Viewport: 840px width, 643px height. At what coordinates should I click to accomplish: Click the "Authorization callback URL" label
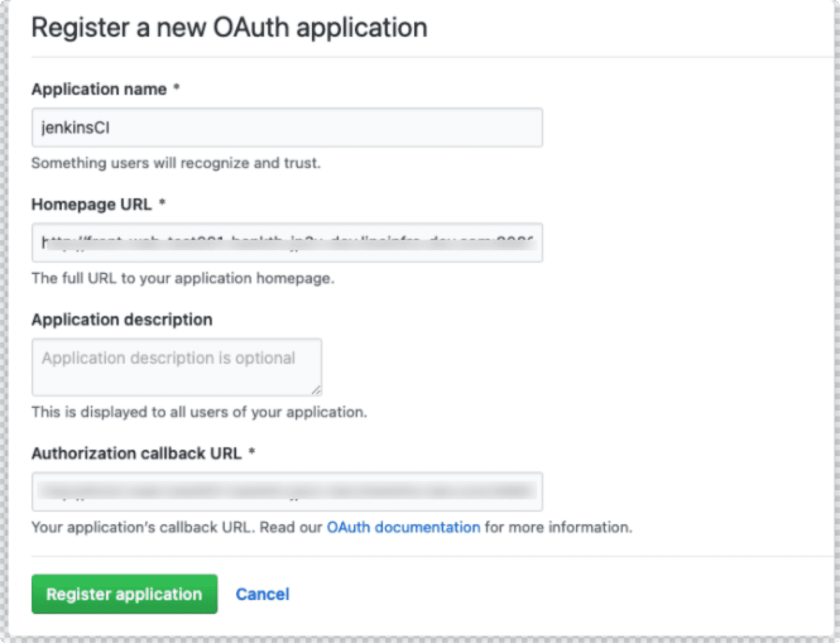pos(136,454)
